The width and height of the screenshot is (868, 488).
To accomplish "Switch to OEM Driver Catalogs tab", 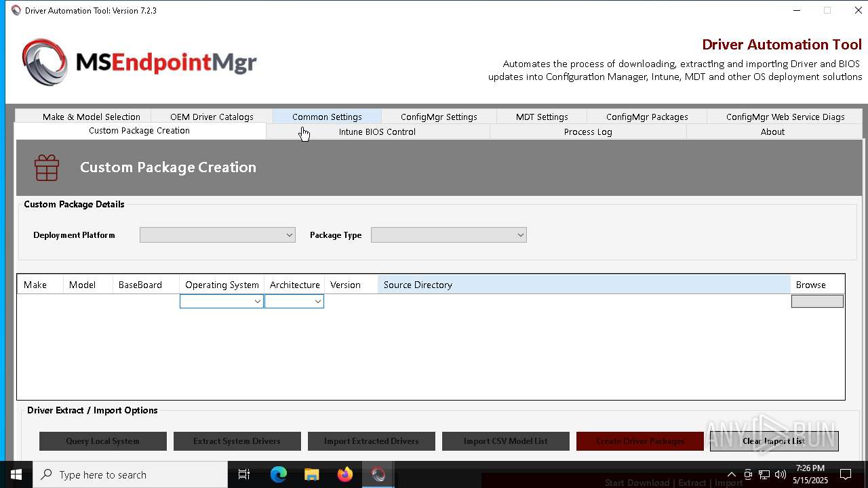I will (x=212, y=117).
